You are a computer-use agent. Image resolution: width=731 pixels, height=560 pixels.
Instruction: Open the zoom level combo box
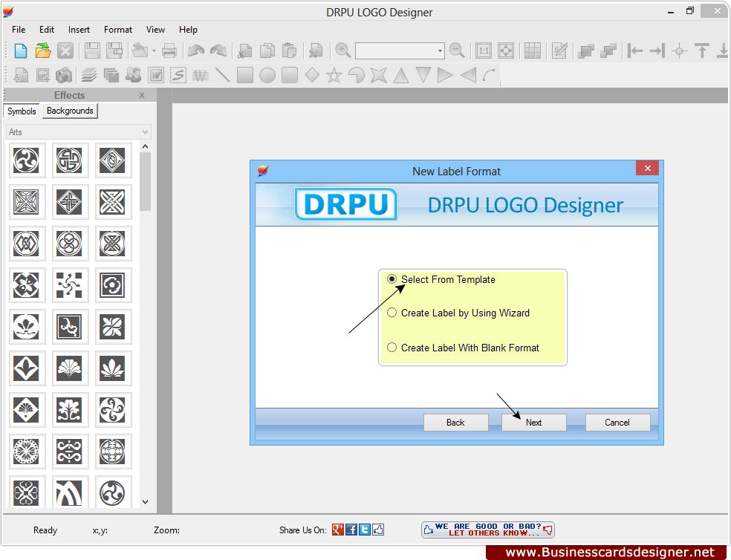400,51
